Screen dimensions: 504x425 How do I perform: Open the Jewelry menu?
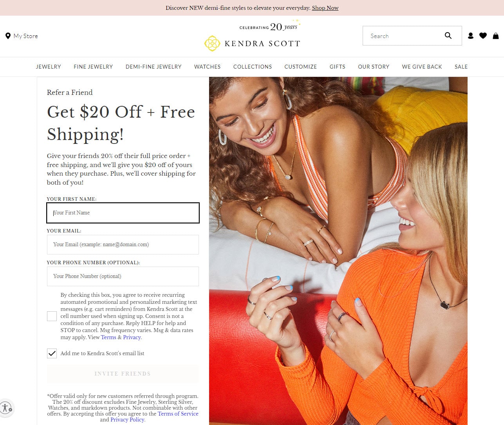coord(49,67)
